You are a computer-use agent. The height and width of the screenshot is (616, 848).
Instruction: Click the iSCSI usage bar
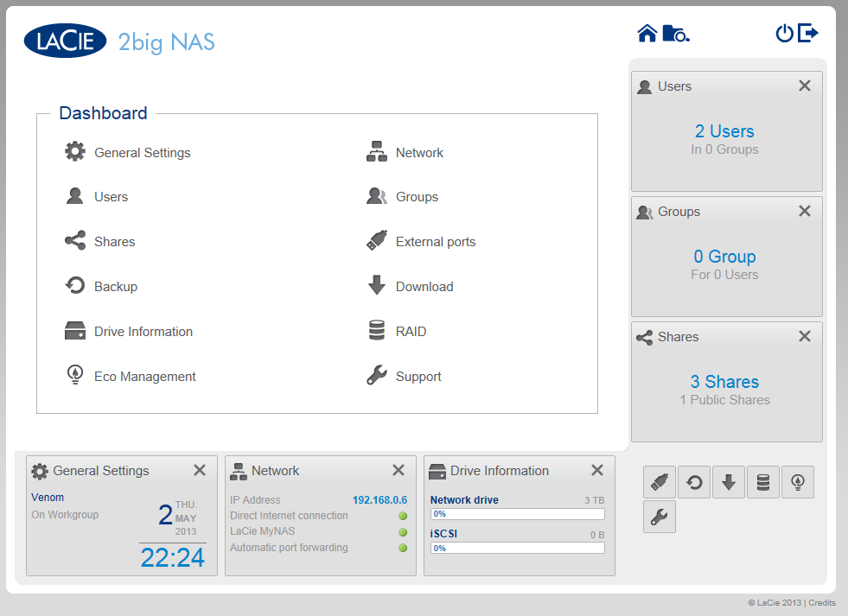click(518, 548)
